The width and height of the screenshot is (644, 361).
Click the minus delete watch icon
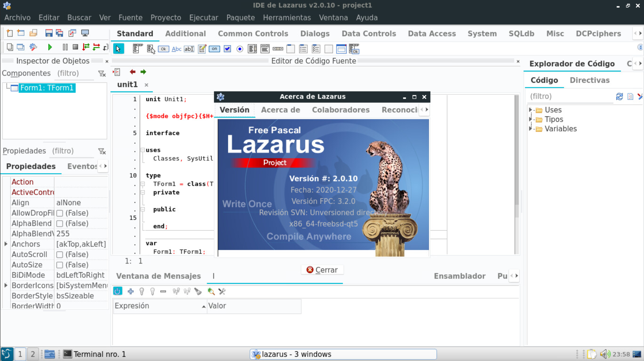[163, 291]
